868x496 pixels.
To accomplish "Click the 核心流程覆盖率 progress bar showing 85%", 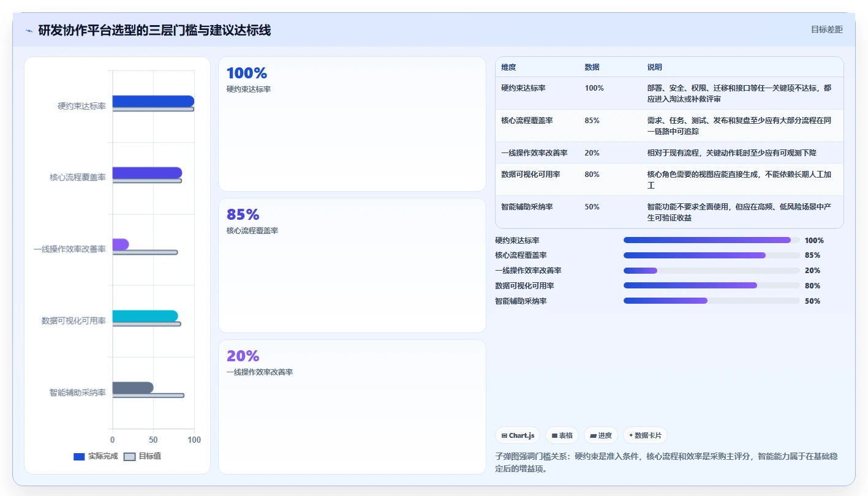I will pyautogui.click(x=712, y=255).
